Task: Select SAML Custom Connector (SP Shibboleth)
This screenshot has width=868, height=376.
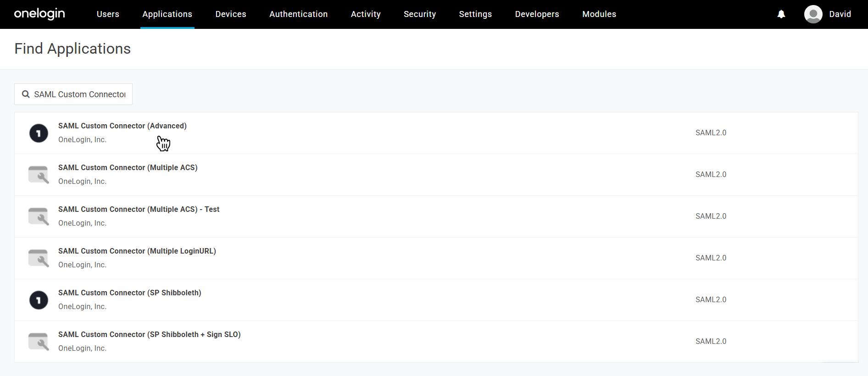Action: [130, 293]
